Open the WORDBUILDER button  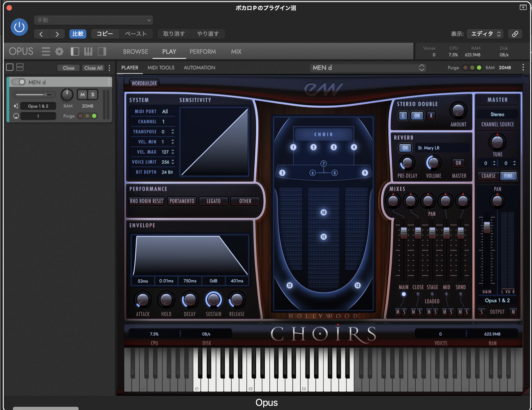[x=144, y=83]
